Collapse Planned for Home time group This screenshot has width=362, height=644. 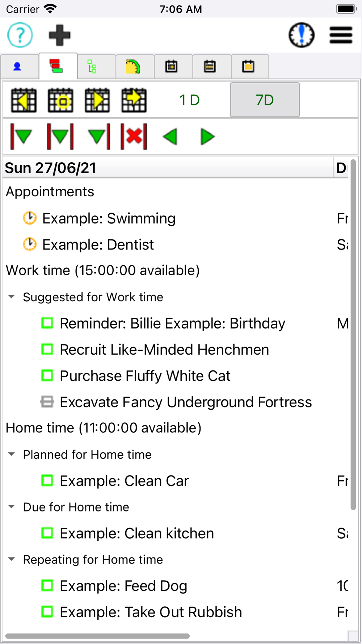point(12,454)
